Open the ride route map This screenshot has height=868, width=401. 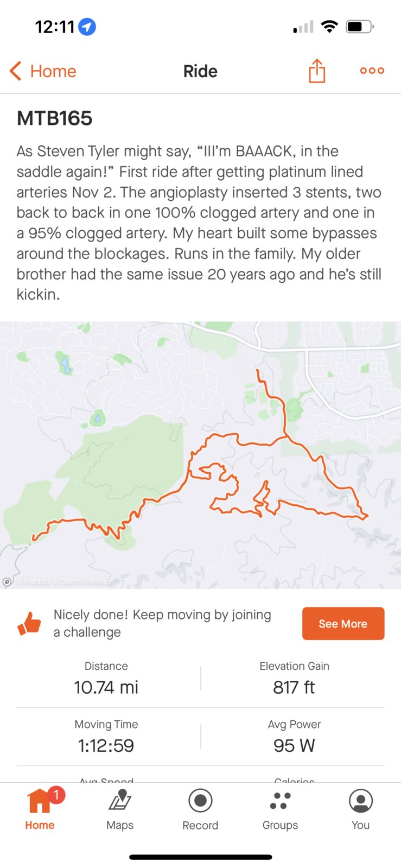200,455
